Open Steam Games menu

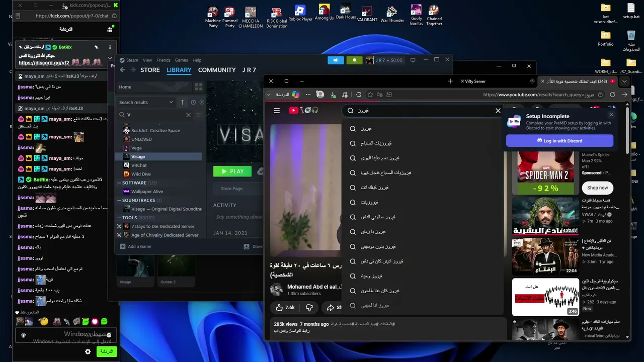click(182, 60)
